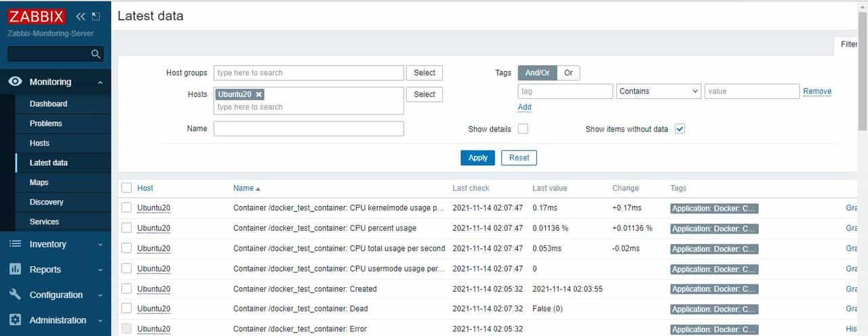Select Or tag mode
This screenshot has width=868, height=336.
568,72
